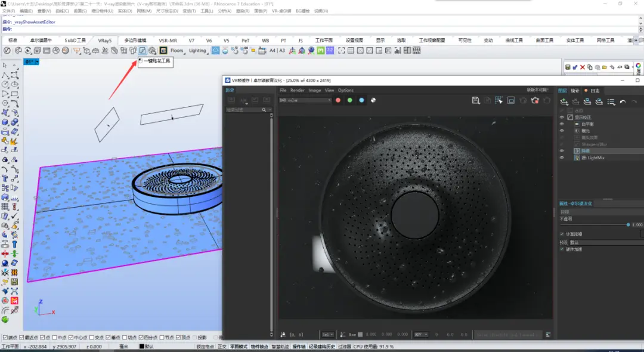This screenshot has width=644, height=352.
Task: Click the stop render teapot icon
Action: coord(535,100)
